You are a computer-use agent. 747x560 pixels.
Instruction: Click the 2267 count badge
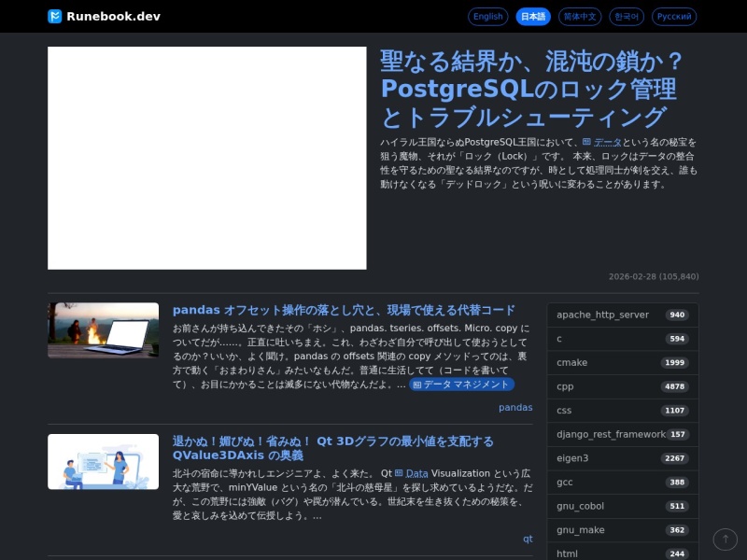674,458
